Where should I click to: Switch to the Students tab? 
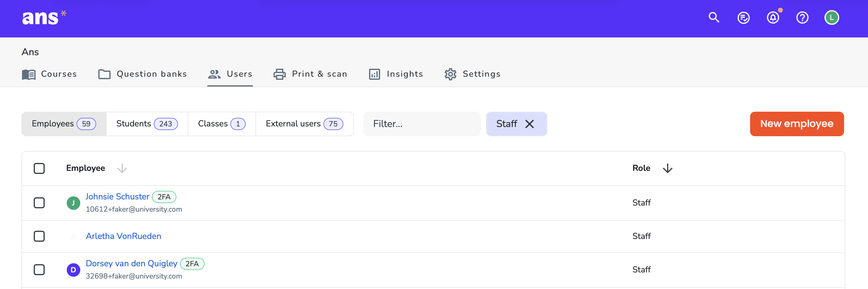147,124
